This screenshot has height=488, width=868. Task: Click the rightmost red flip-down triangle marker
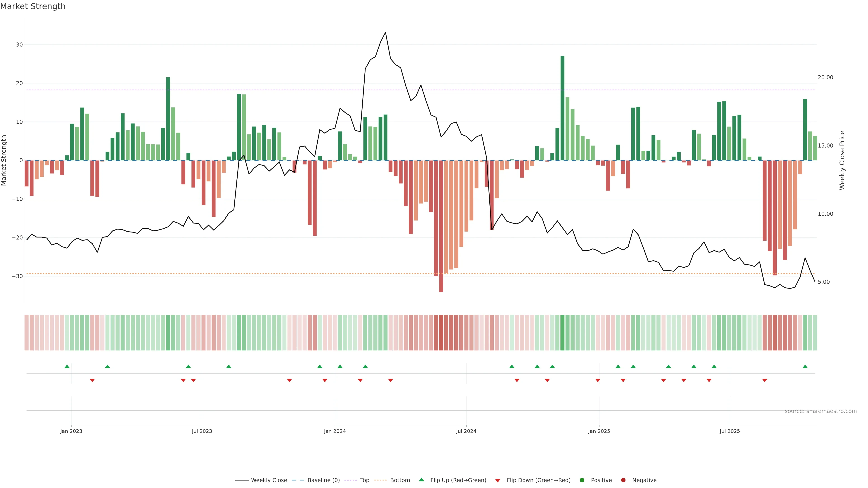point(764,380)
